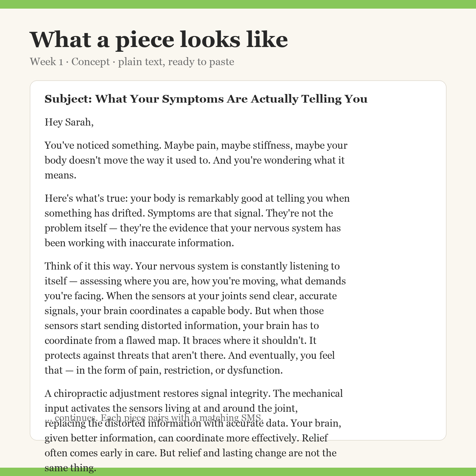Click the word 'Concept' in the subtitle
The height and width of the screenshot is (476, 476).
pos(90,62)
